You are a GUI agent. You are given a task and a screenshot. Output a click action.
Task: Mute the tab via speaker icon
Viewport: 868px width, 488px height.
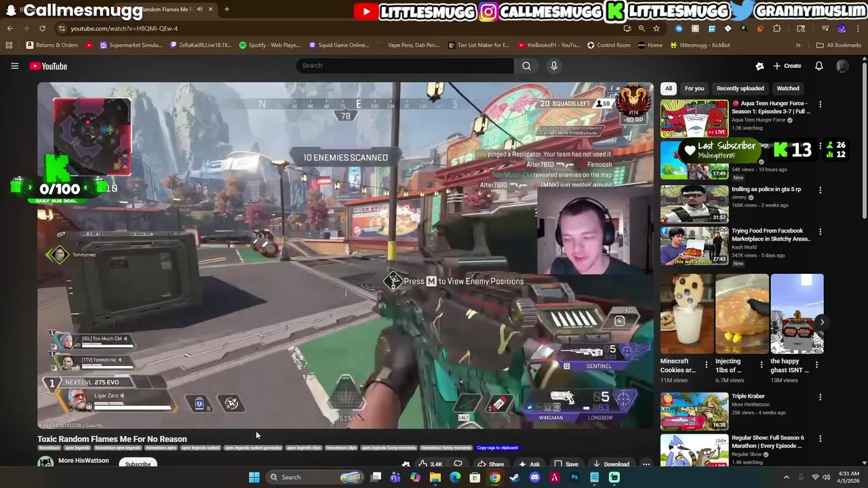pyautogui.click(x=199, y=9)
